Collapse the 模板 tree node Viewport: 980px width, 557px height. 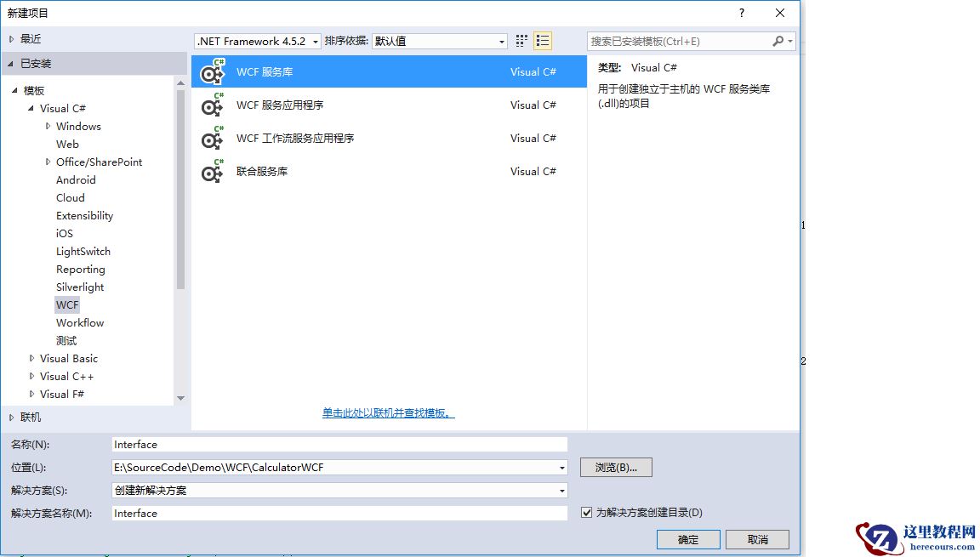(15, 90)
